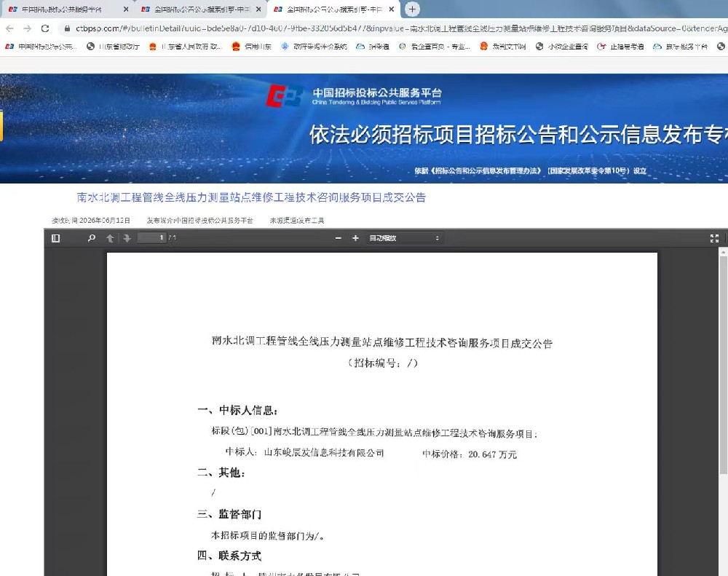Screen dimensions: 728x576
Task: Click the PDF heading 三、监督部门
Action: pos(229,514)
